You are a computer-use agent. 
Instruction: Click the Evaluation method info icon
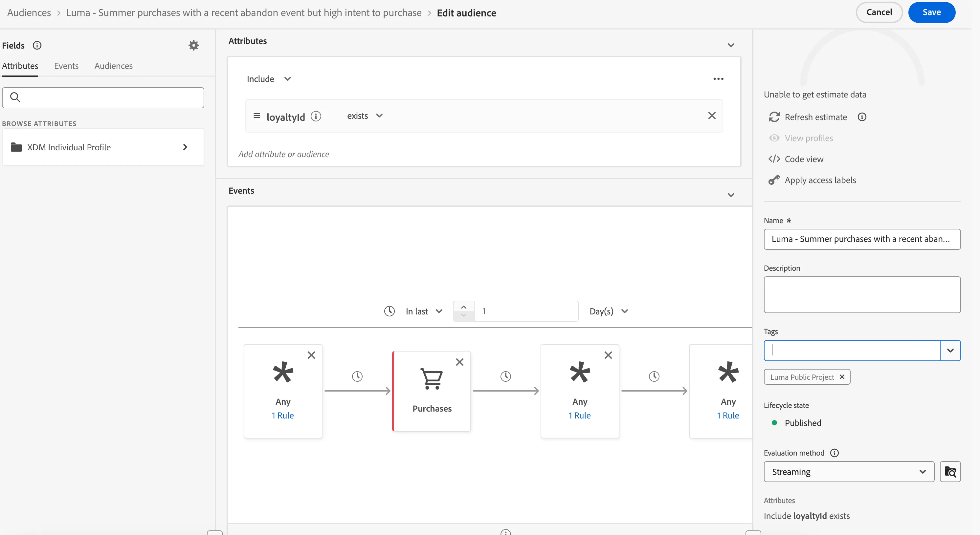click(x=834, y=453)
